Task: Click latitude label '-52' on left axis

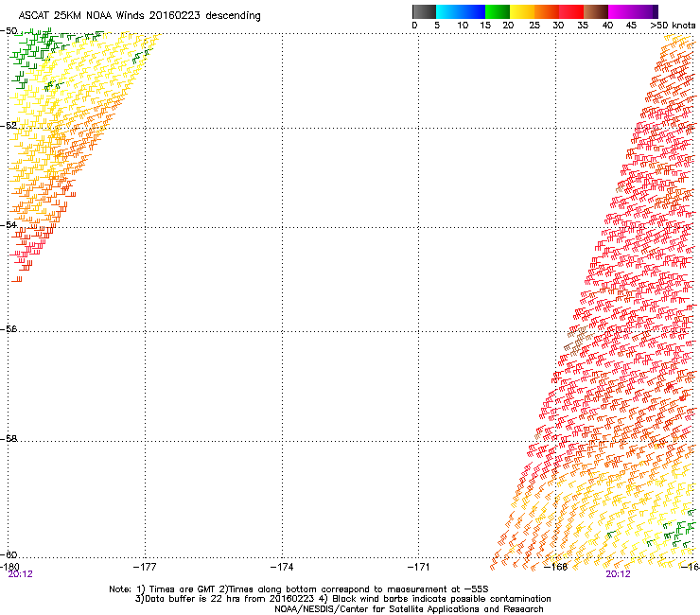Action: pyautogui.click(x=9, y=126)
